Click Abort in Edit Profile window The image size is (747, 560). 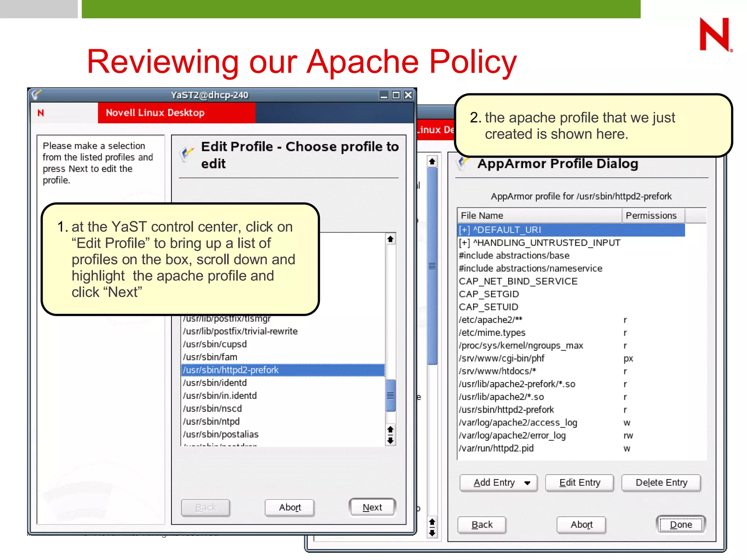290,507
